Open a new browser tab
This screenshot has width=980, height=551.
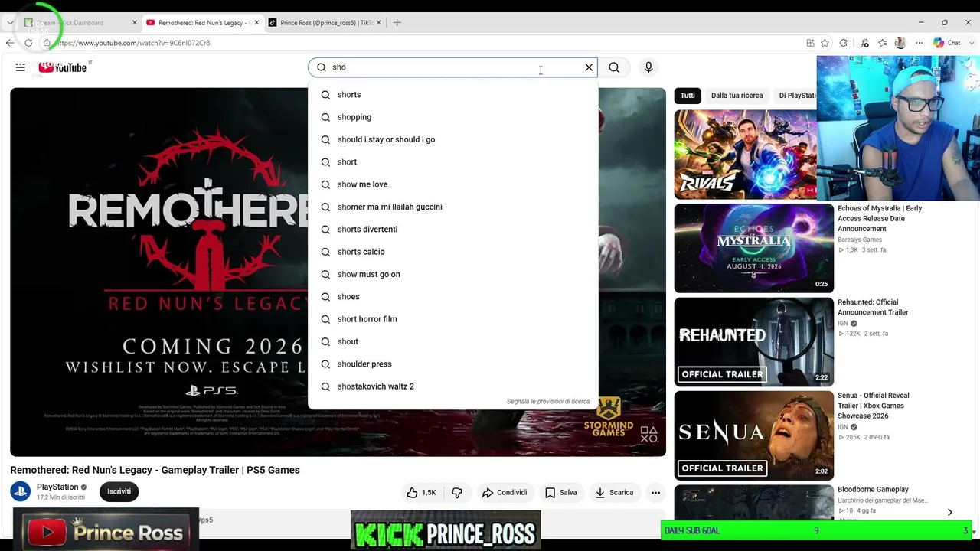(x=397, y=23)
